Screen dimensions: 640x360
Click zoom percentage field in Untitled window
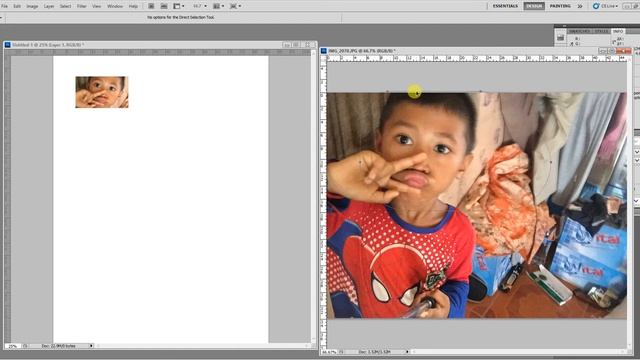coord(13,346)
